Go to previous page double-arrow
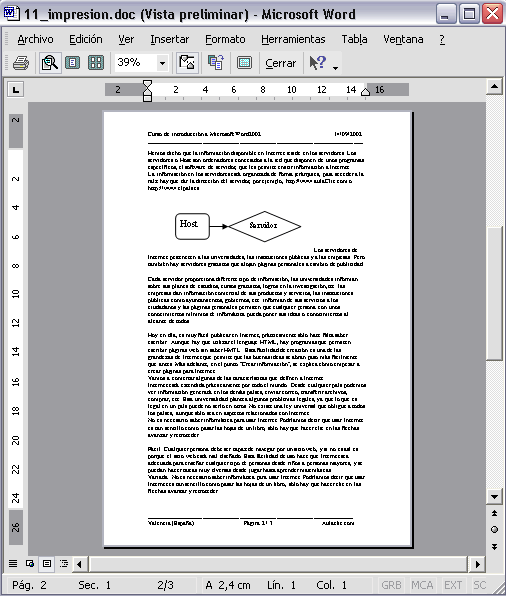 (x=494, y=513)
